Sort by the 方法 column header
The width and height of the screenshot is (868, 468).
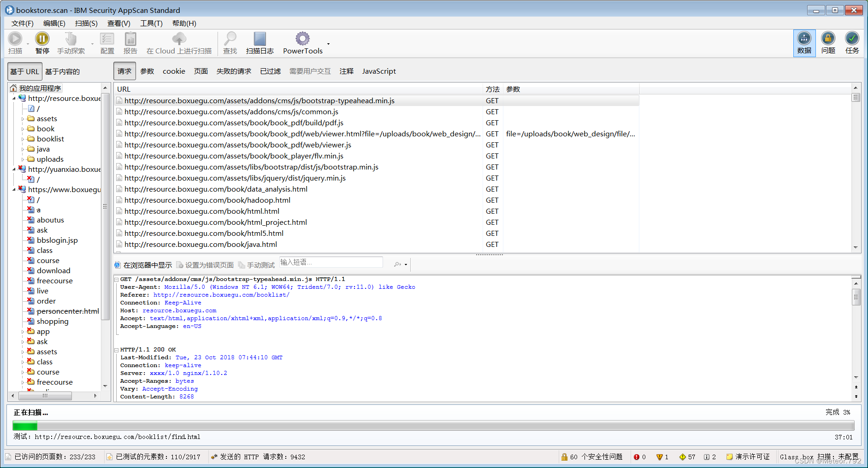click(x=493, y=89)
